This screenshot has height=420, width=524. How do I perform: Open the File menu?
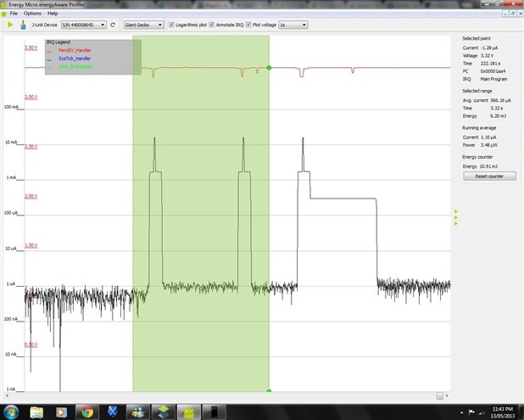click(13, 14)
